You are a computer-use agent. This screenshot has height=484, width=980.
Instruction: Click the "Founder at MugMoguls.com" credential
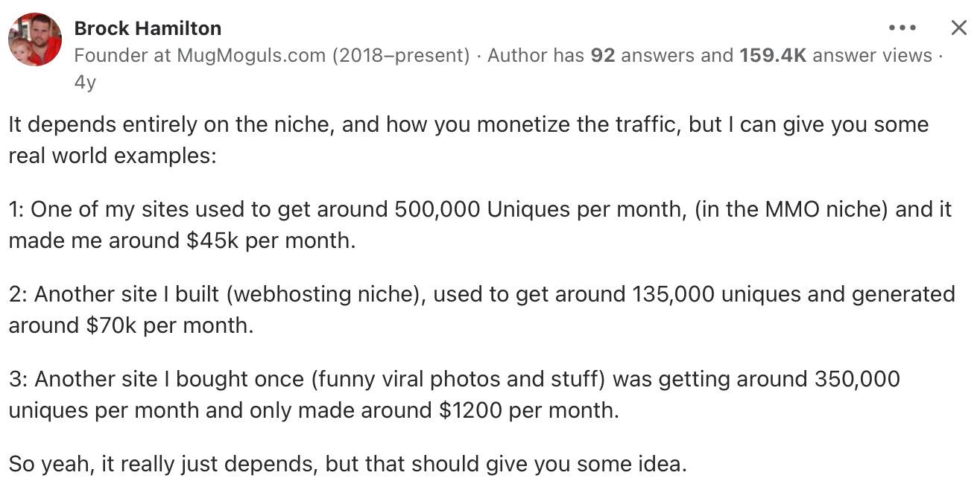tap(200, 56)
